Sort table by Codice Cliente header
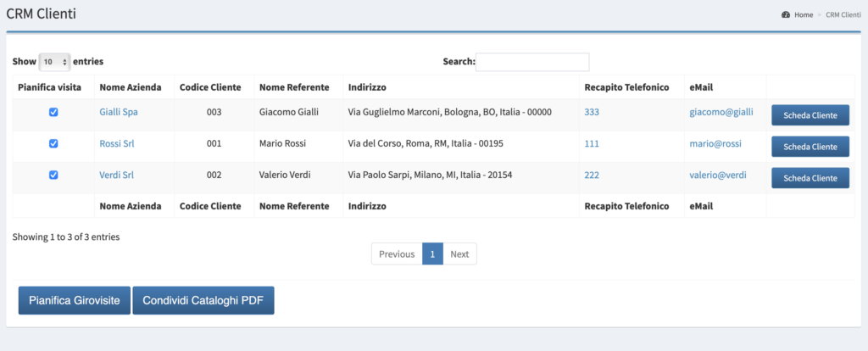Viewport: 868px width, 351px height. (210, 87)
